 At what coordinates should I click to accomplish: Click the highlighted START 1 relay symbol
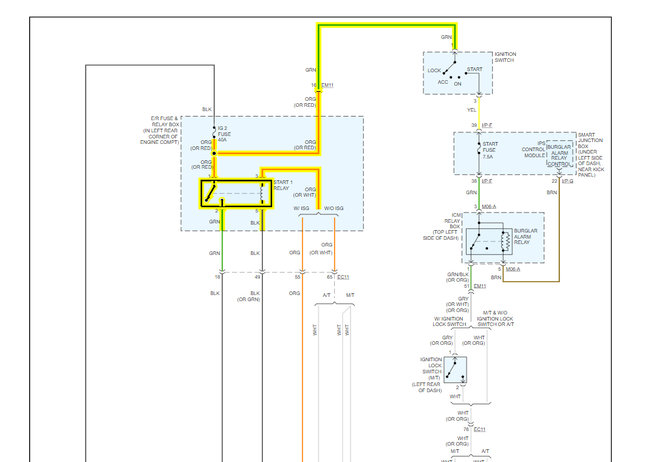[x=236, y=193]
